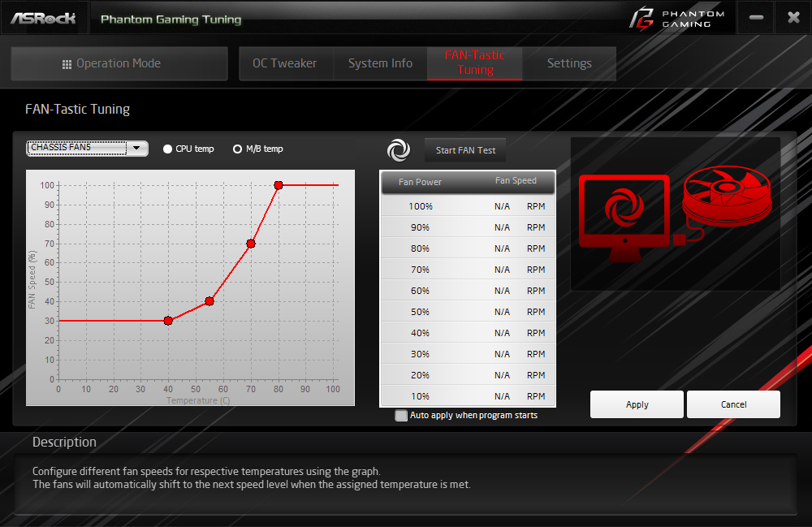Click the 90% fan power row
The image size is (812, 527).
[468, 227]
